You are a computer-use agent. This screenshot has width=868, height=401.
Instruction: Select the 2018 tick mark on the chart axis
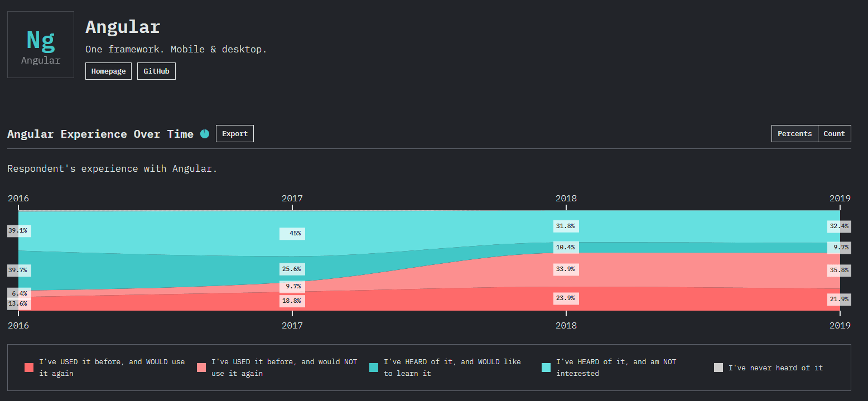[x=566, y=206]
